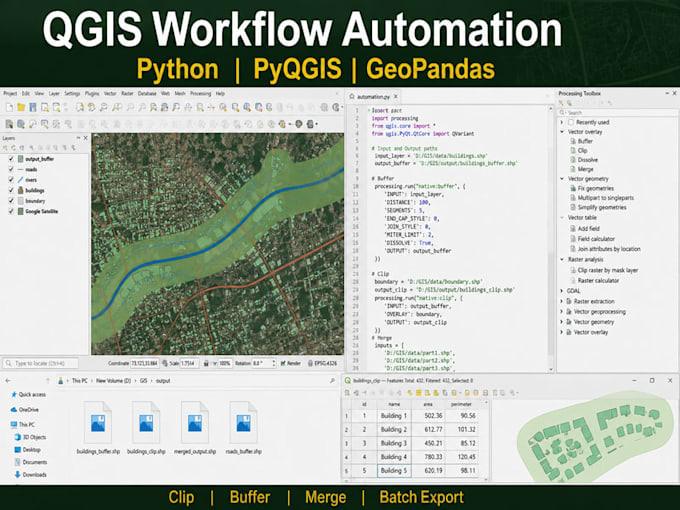
Task: Save project with the floppy disk icon
Action: pyautogui.click(x=33, y=107)
